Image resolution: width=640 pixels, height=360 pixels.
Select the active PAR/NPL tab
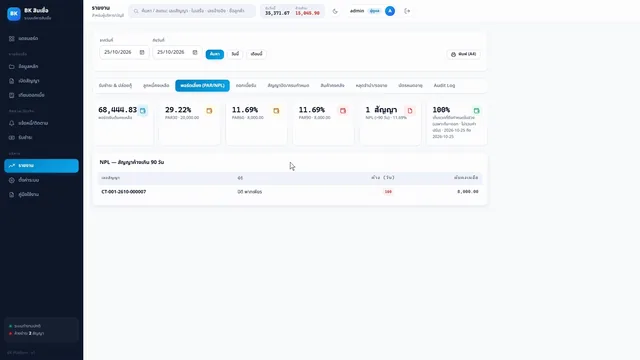[x=202, y=86]
